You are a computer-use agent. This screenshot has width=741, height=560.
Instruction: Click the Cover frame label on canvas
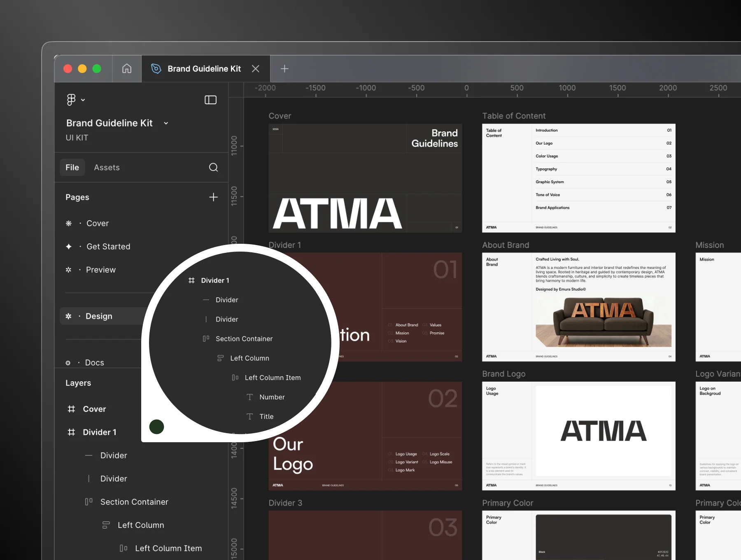(280, 116)
